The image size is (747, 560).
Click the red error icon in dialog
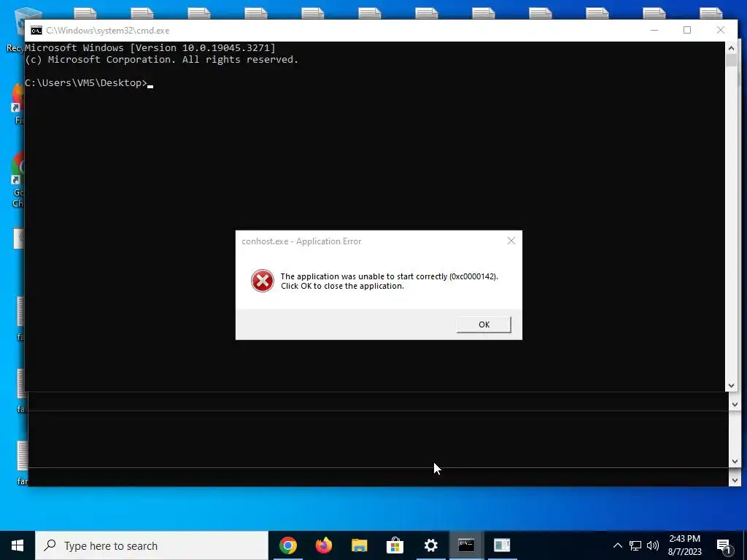[x=263, y=281]
